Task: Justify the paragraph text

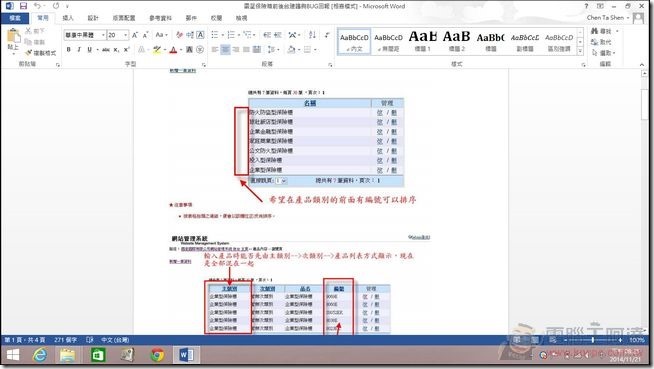Action: point(246,50)
